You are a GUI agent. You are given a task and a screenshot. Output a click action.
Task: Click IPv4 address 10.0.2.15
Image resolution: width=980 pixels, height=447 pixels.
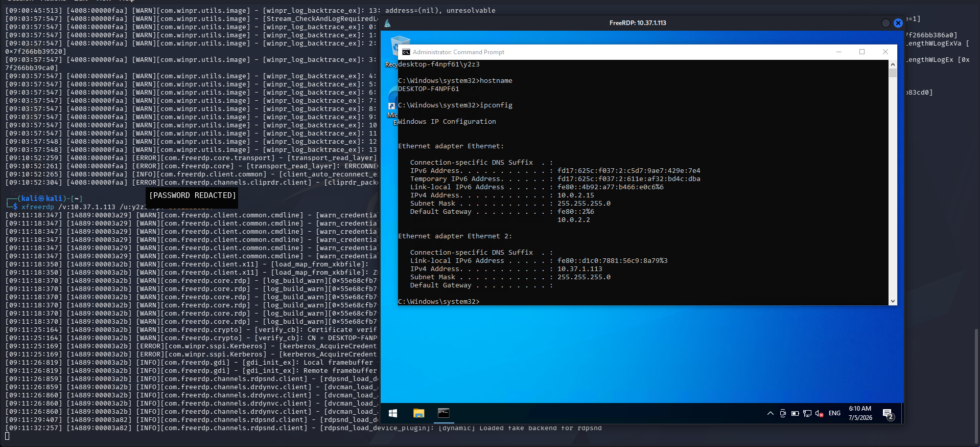575,195
